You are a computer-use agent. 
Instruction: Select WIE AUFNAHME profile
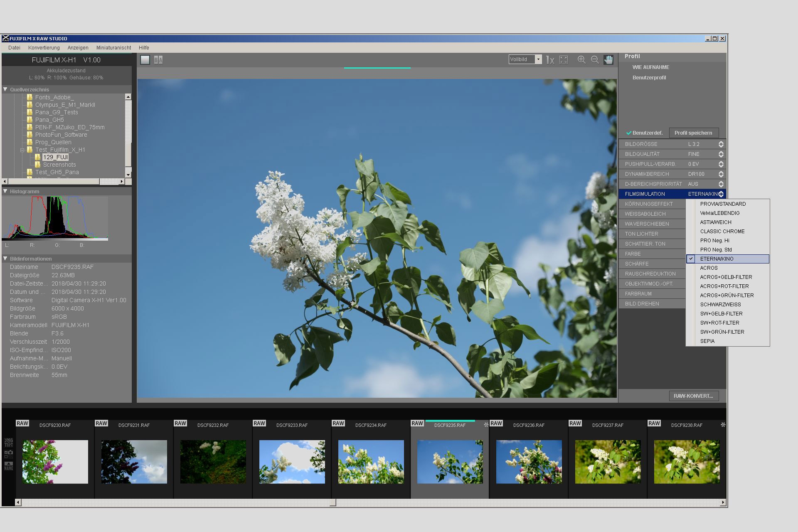pyautogui.click(x=650, y=67)
